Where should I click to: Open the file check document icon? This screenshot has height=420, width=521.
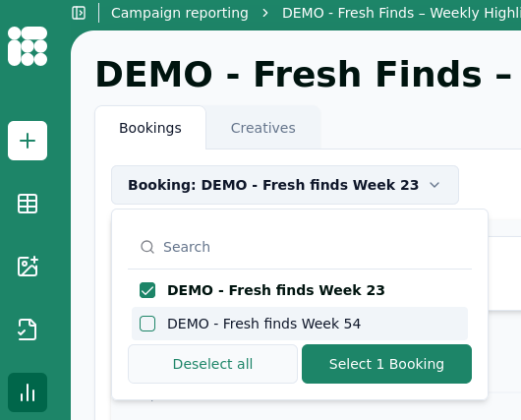(28, 330)
